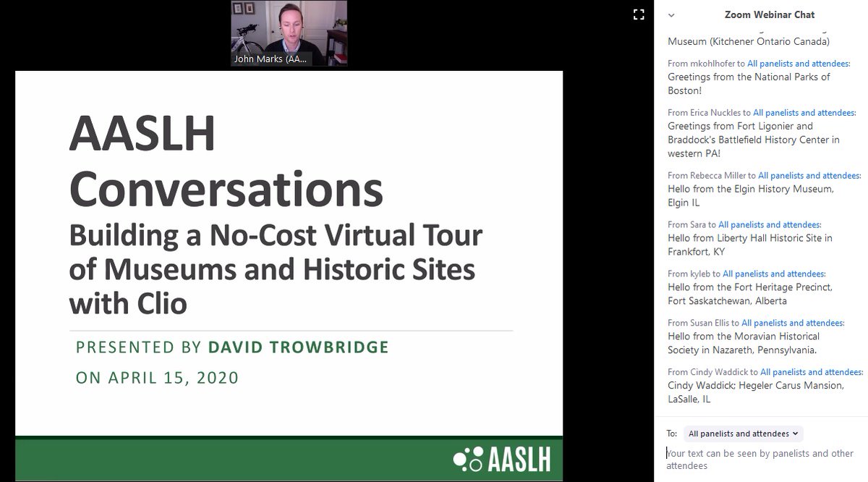The image size is (868, 482).
Task: Click 'ON APRIL 15, 2020' slide text
Action: [x=157, y=378]
